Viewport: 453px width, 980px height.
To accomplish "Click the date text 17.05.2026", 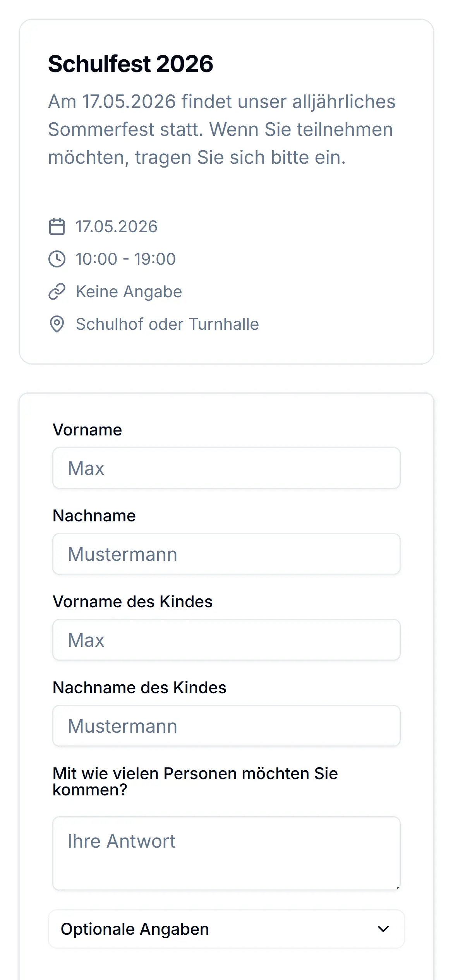I will point(116,227).
